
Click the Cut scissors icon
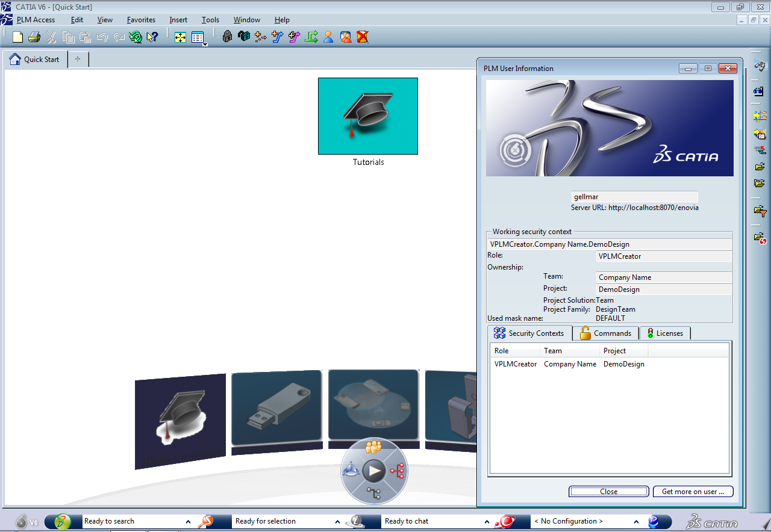[51, 37]
